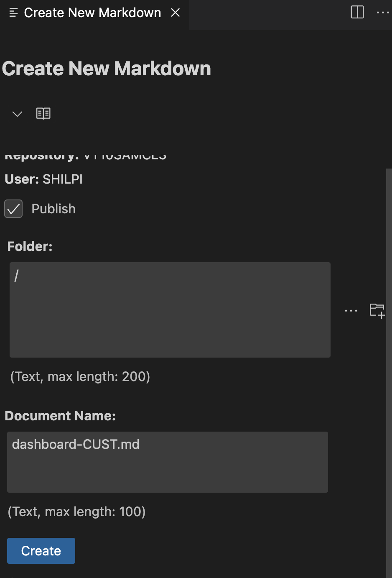Screen dimensions: 392x578
Task: Click the Folder: field label
Action: 30,246
